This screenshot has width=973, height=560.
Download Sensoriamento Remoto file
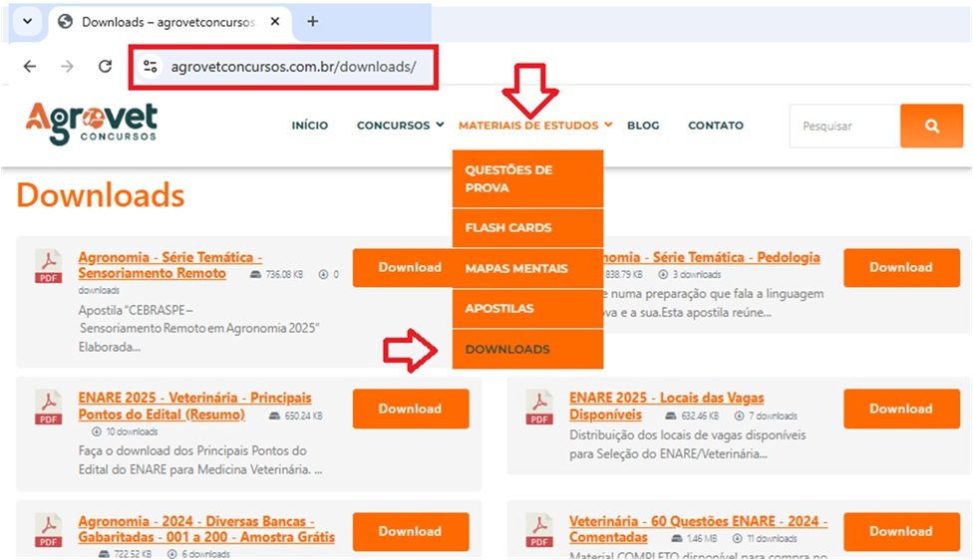(x=402, y=267)
